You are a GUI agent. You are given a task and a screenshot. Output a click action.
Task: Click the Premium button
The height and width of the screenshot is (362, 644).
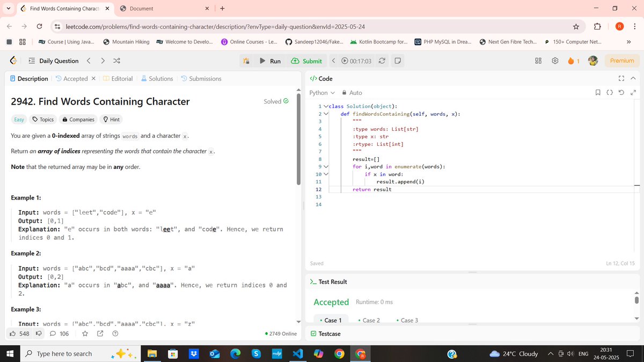coord(622,61)
